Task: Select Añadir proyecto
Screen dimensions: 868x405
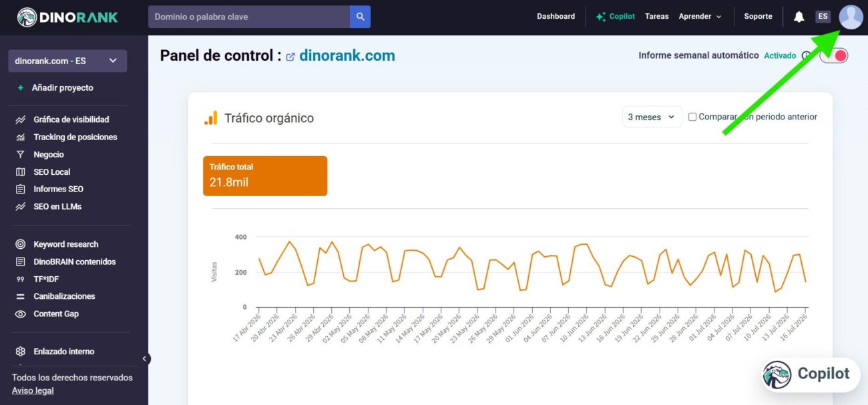Action: (63, 87)
